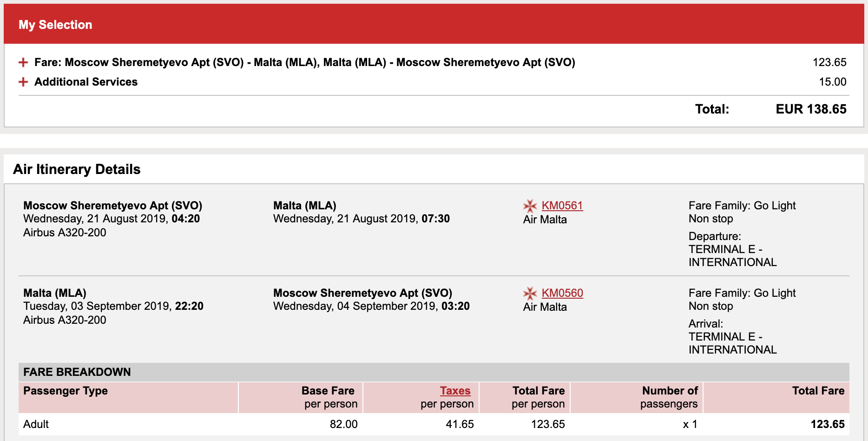This screenshot has width=868, height=441.
Task: Select Fare route text Moscow to Malta
Action: (x=305, y=62)
